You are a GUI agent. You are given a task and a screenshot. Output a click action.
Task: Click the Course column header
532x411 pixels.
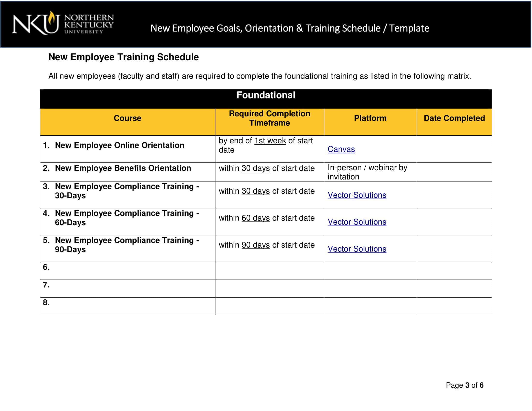(127, 118)
